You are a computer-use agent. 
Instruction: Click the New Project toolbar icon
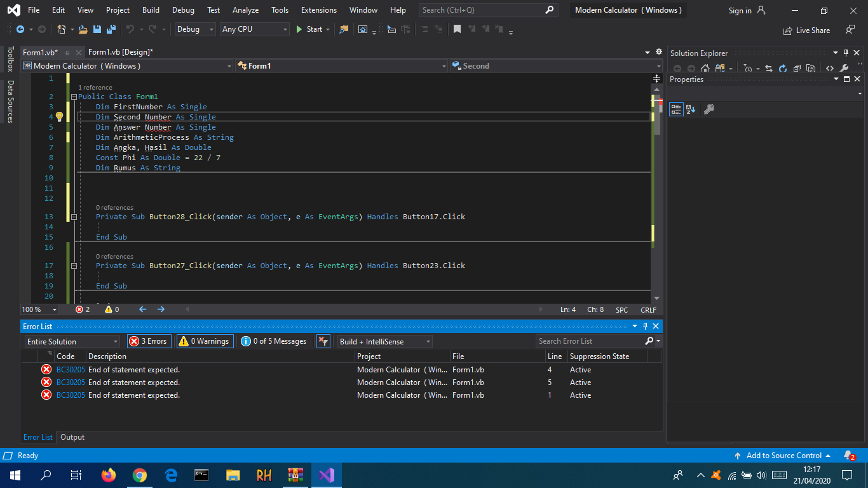point(61,29)
